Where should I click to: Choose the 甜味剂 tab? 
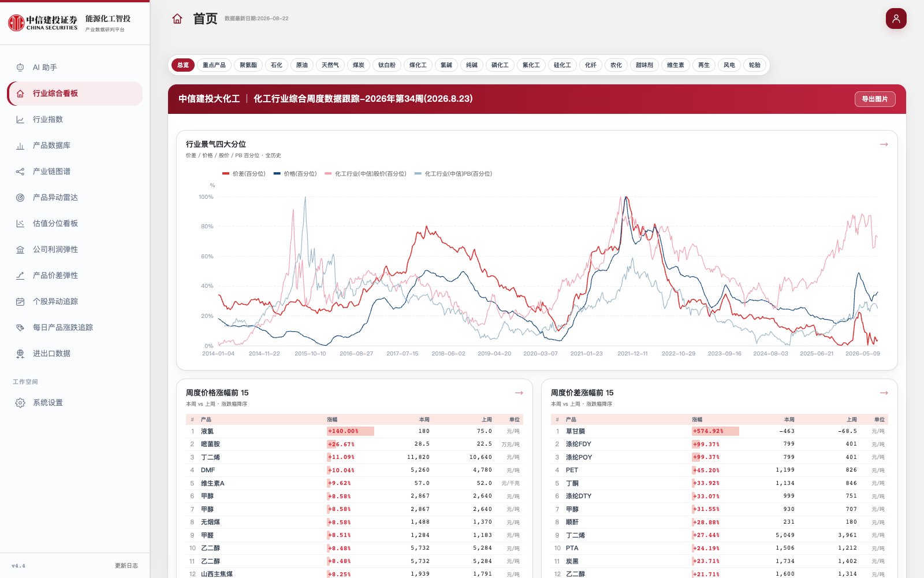click(x=644, y=65)
